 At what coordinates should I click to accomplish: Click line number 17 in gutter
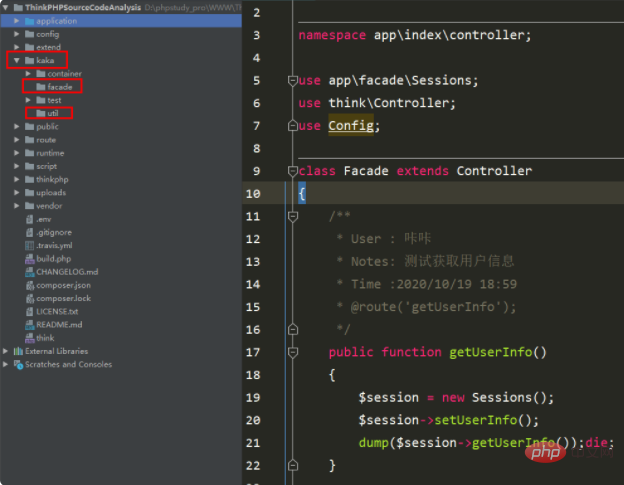point(253,353)
